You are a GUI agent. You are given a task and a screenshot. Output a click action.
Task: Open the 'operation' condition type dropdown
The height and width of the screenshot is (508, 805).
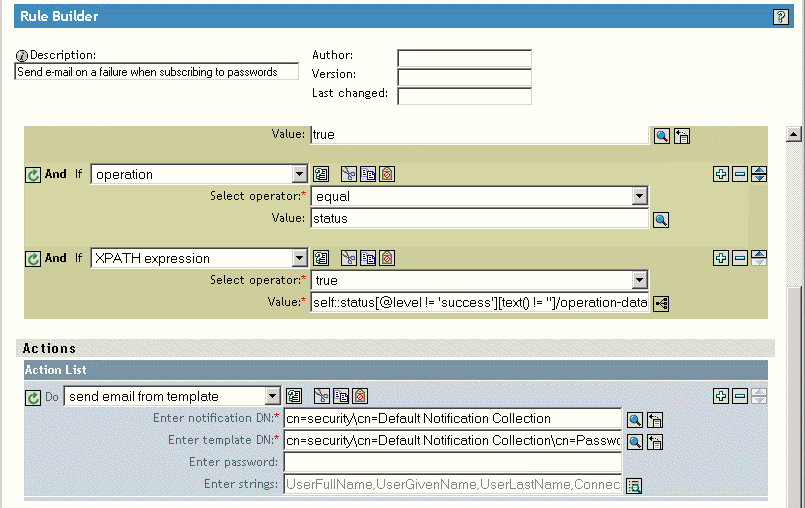pos(299,174)
